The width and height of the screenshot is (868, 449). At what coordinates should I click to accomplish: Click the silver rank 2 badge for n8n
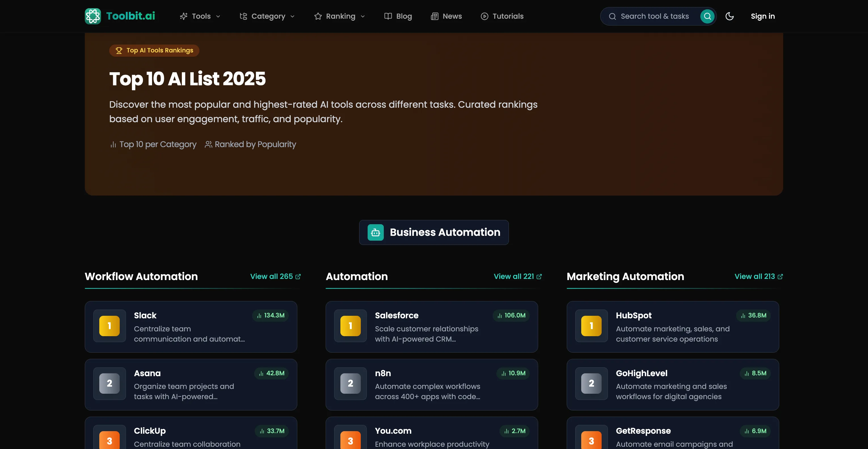pyautogui.click(x=350, y=383)
